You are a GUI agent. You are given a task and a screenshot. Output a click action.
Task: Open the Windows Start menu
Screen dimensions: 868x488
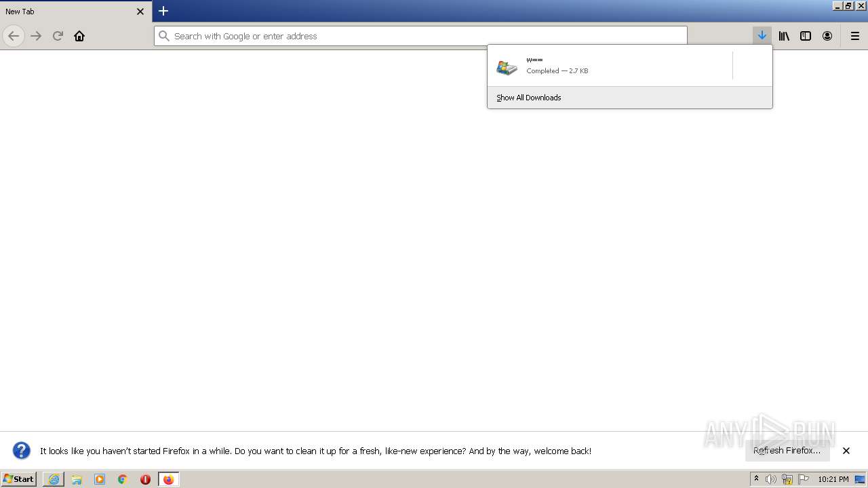[x=18, y=479]
